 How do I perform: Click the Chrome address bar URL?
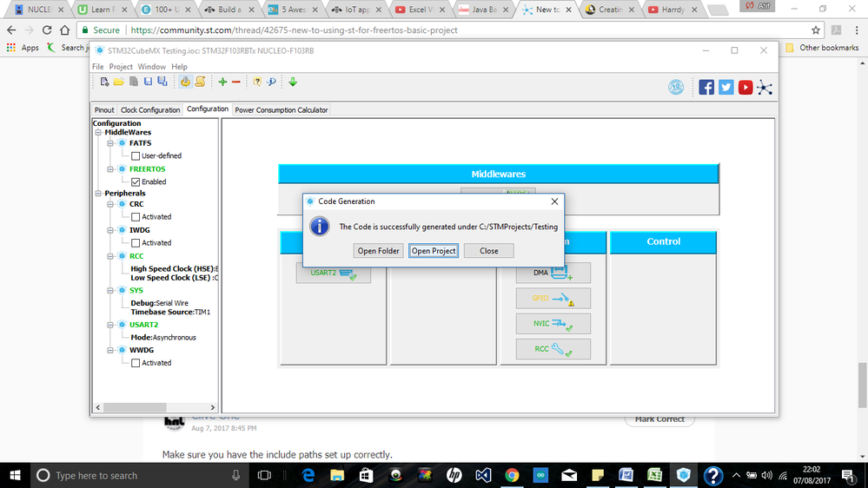pos(294,30)
